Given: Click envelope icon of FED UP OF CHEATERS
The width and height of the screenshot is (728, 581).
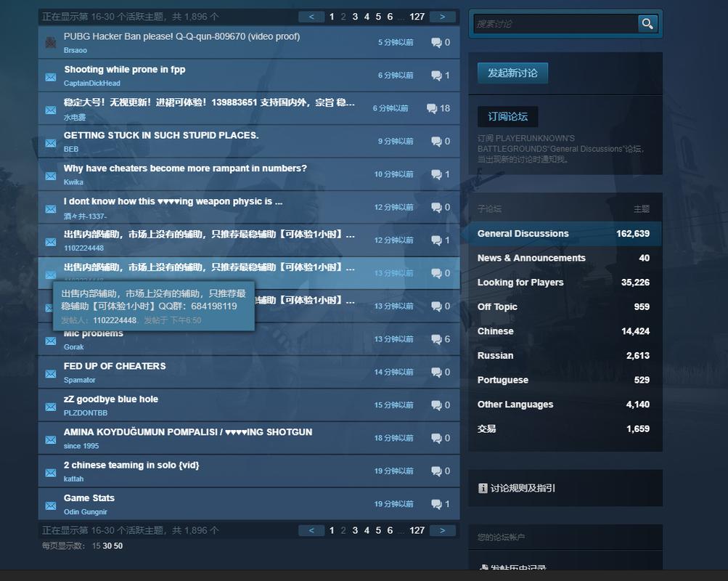Looking at the screenshot, I should (51, 374).
